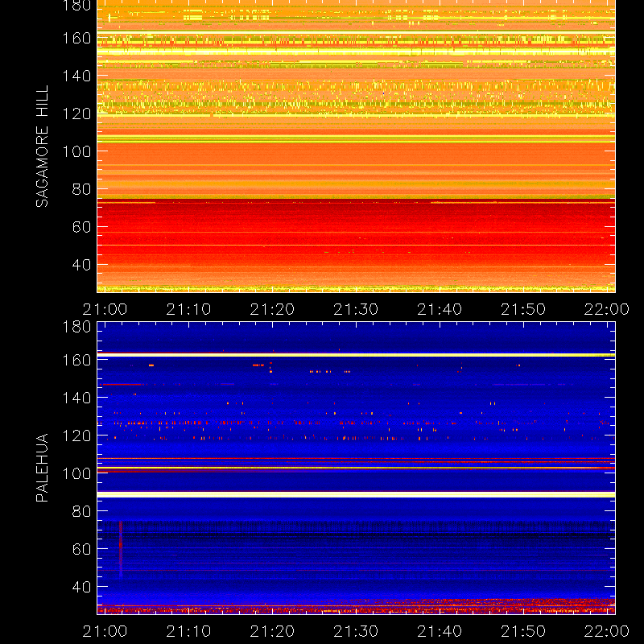Pick the 21:40 time label below Palehua plot

(440, 631)
